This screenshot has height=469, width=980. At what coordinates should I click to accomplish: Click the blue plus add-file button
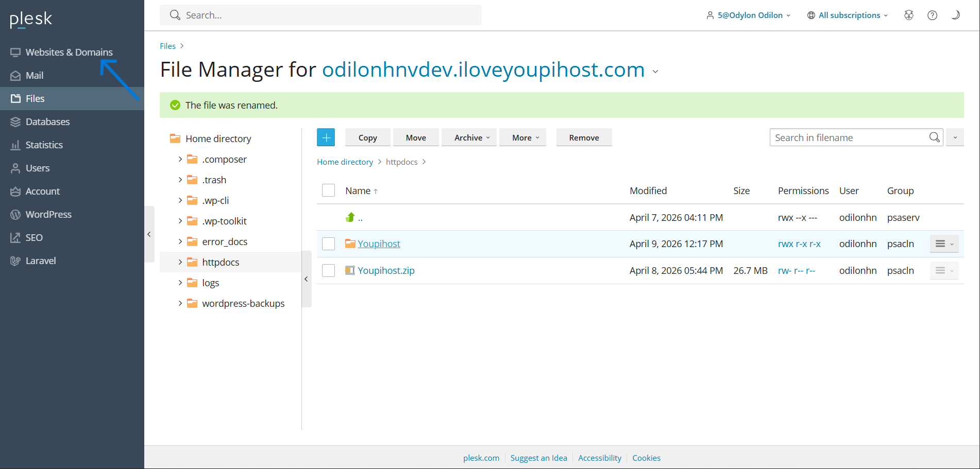[326, 137]
